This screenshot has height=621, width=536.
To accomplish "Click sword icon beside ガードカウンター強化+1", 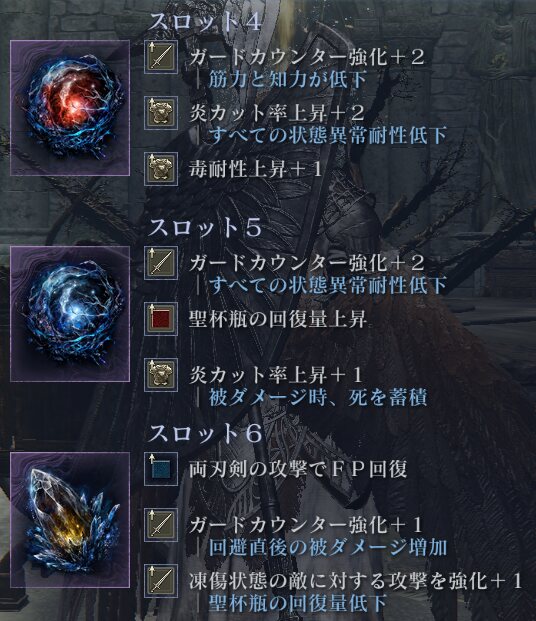I will click(161, 525).
